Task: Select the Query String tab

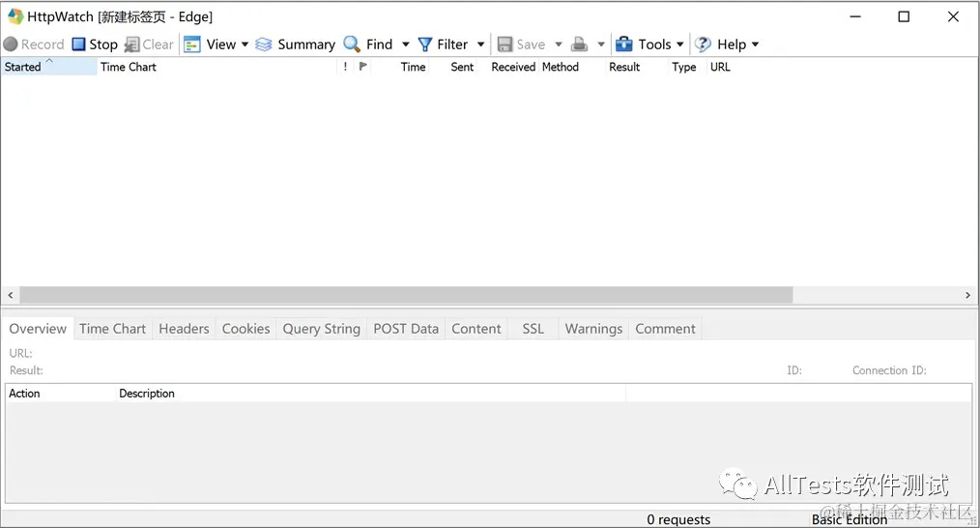Action: 321,329
